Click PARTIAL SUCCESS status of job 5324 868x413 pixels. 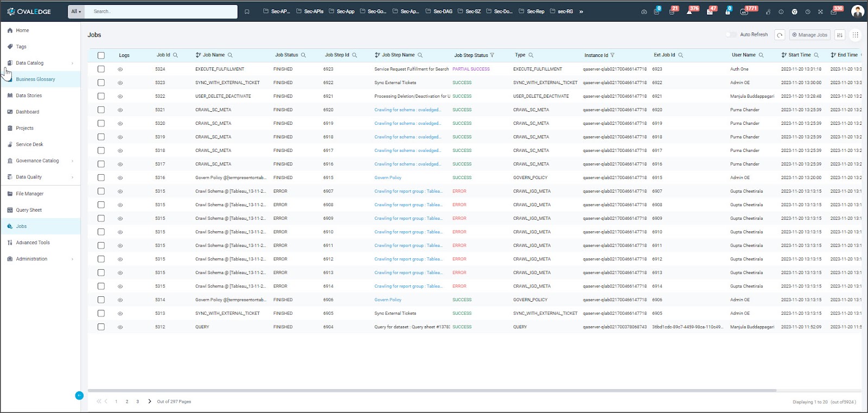point(471,69)
